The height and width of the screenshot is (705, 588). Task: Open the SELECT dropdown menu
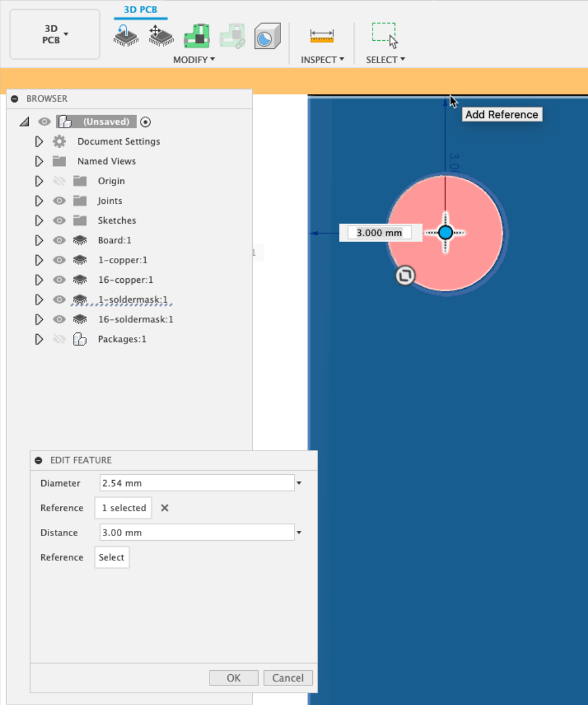tap(386, 60)
